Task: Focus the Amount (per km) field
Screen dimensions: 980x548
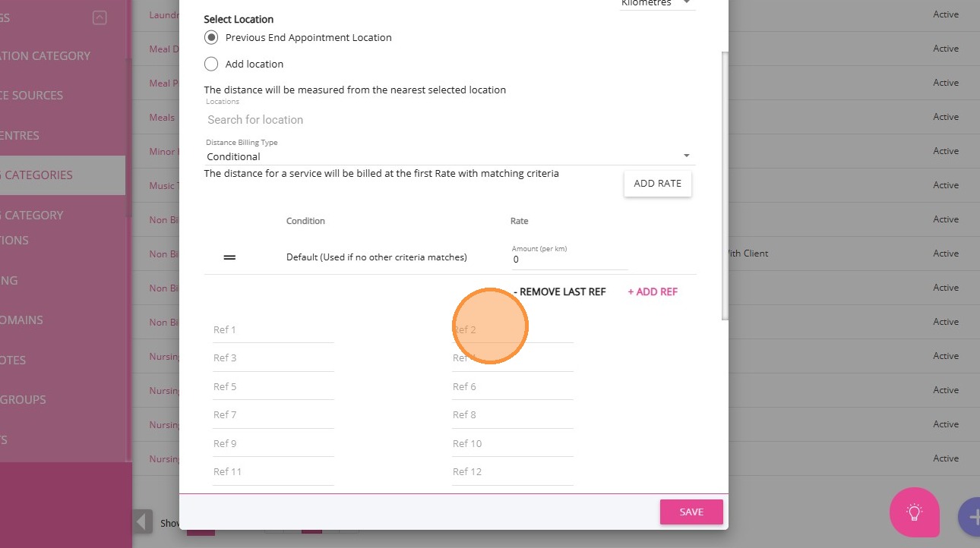Action: click(570, 260)
